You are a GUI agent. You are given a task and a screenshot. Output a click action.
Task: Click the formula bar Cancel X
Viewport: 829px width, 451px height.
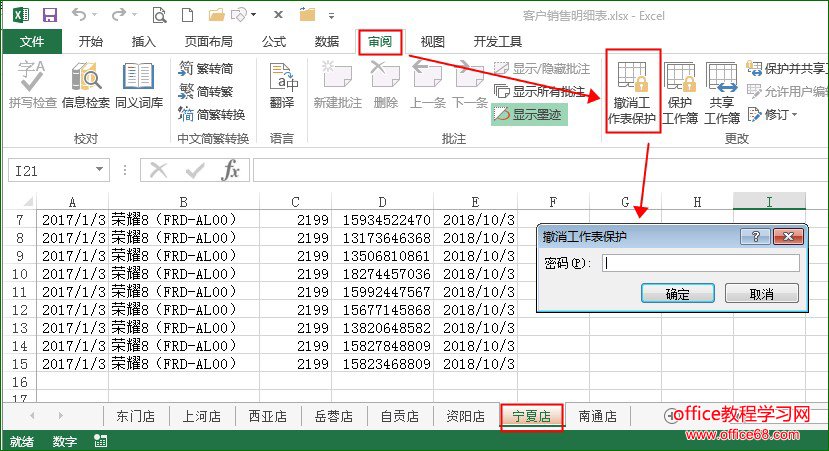(x=158, y=170)
